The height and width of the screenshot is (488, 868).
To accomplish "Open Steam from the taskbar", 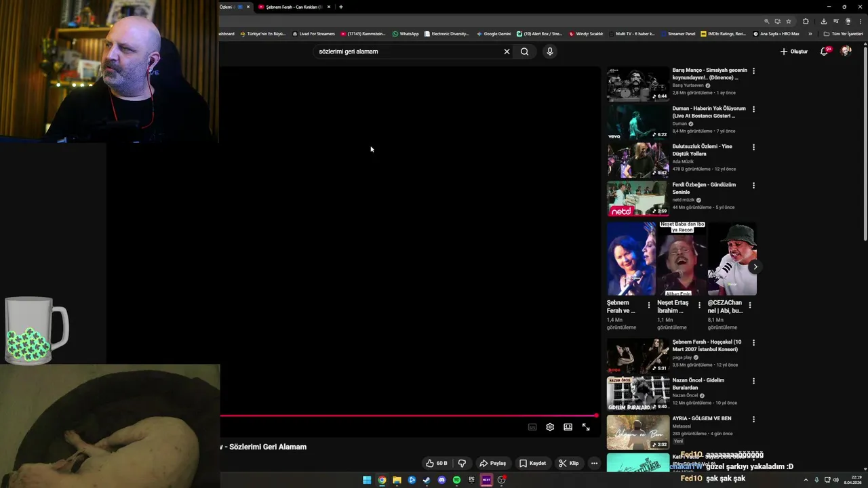I will [427, 480].
